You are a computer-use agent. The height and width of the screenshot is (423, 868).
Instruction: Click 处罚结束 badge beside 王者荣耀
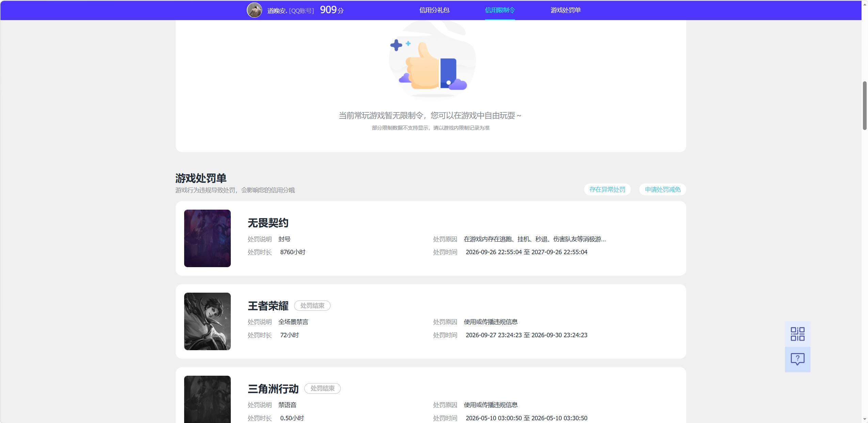pos(312,306)
